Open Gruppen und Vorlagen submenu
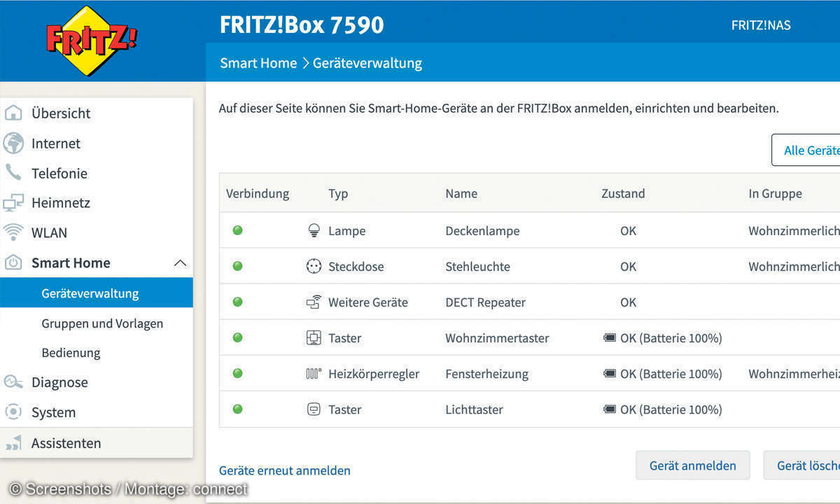Viewport: 840px width, 504px height. coord(102,323)
